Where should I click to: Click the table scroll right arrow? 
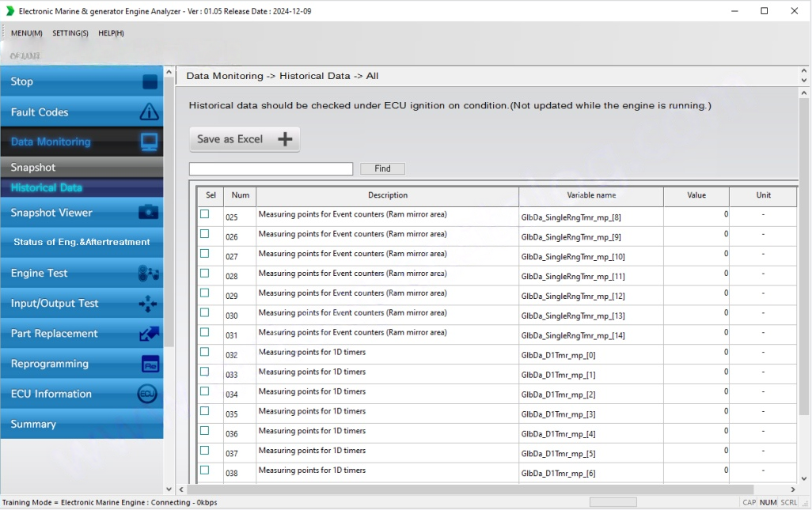[792, 490]
